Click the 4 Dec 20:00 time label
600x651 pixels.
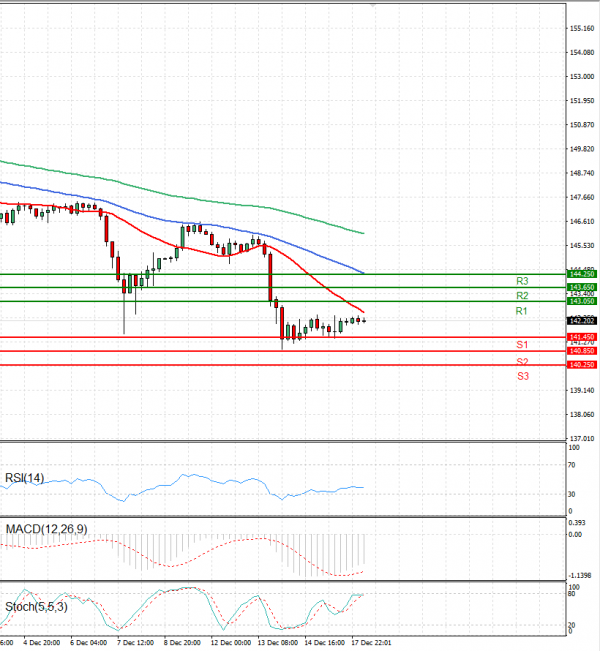click(x=42, y=642)
